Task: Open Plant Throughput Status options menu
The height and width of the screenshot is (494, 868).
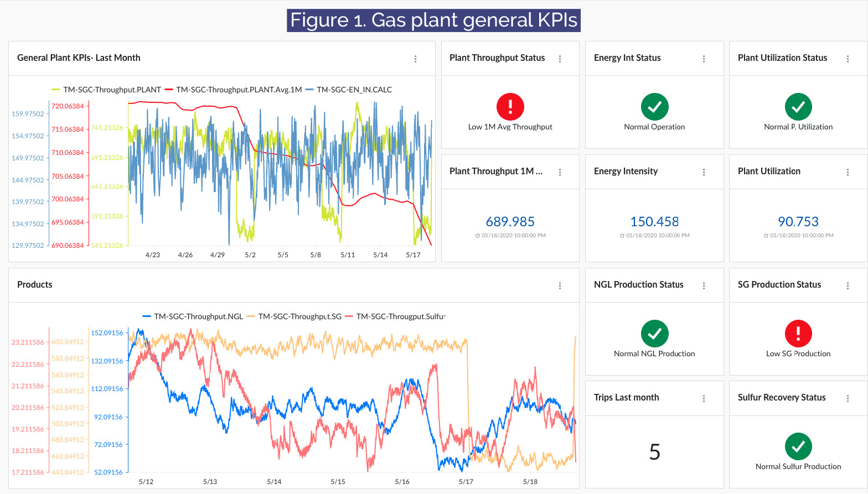Action: pyautogui.click(x=560, y=59)
